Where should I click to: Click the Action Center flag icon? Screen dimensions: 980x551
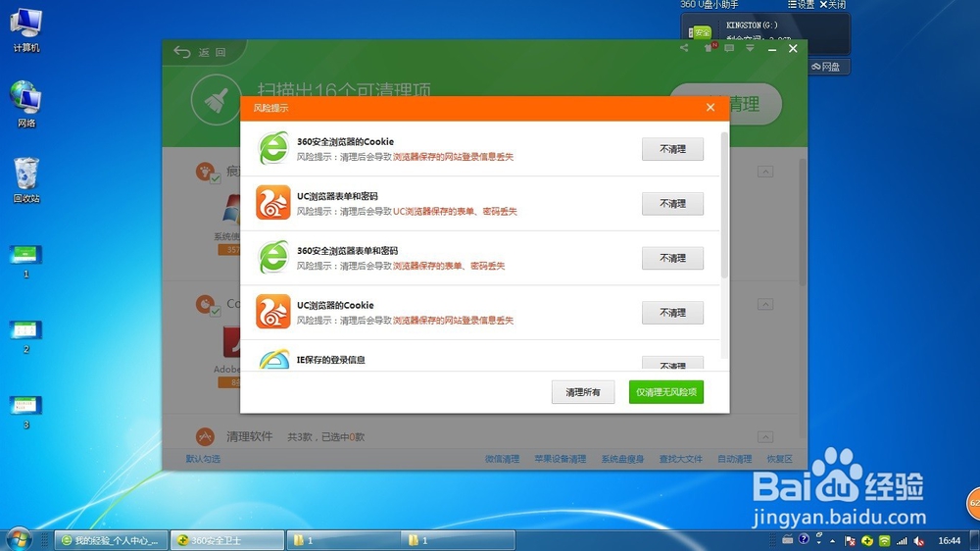pyautogui.click(x=850, y=541)
